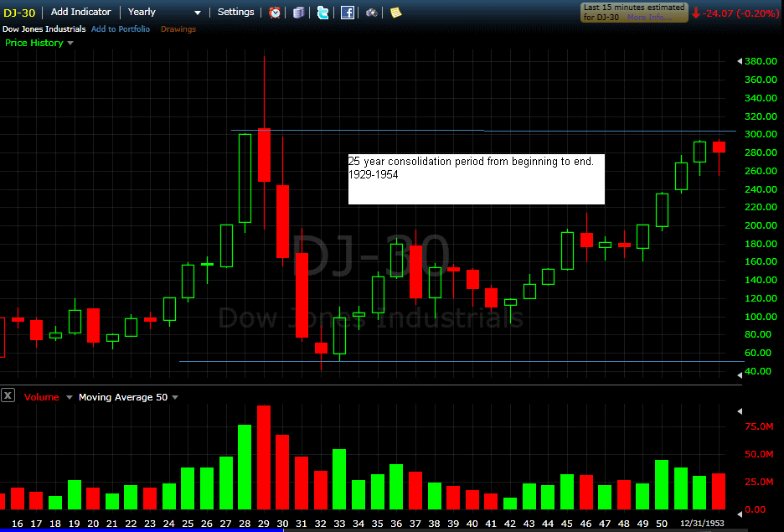Share chart via Twitter icon

click(323, 13)
